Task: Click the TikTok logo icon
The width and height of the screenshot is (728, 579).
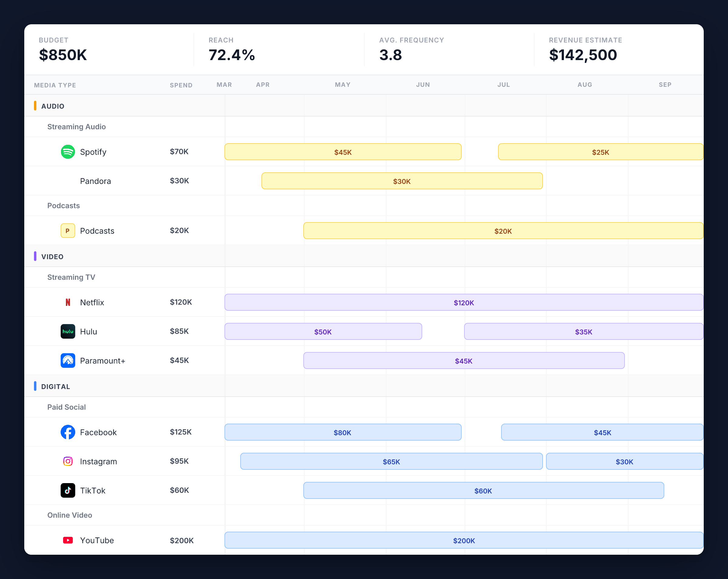Action: click(68, 490)
